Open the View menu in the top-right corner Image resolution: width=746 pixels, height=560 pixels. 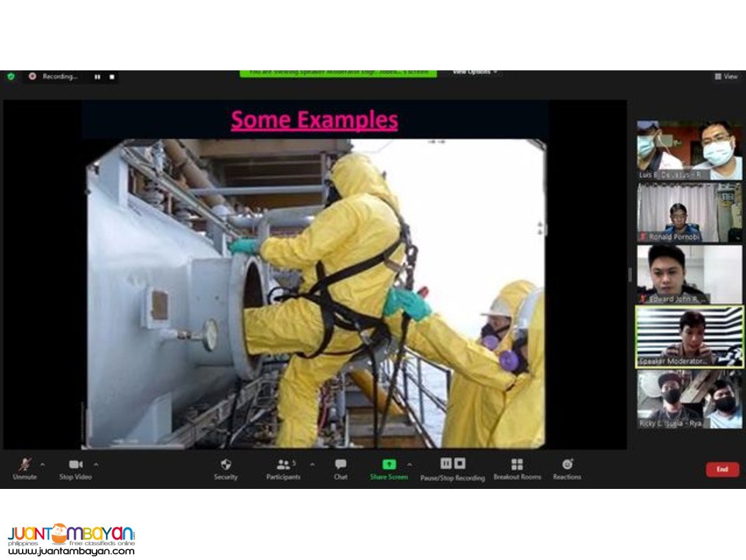click(x=726, y=76)
